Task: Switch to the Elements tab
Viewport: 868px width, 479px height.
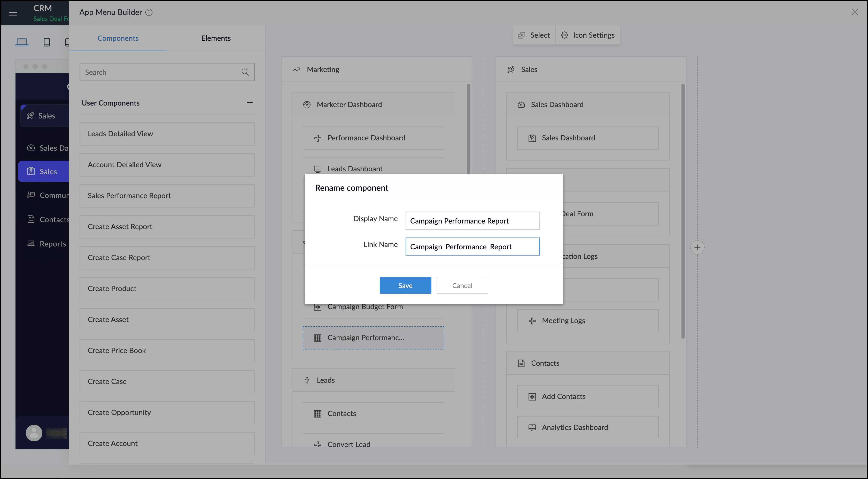Action: tap(216, 38)
